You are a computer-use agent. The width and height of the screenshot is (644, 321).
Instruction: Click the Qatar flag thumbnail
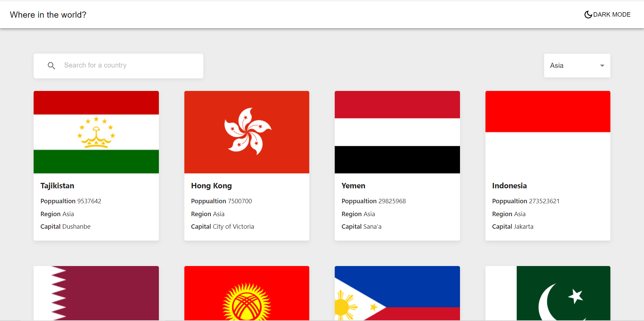(x=96, y=294)
